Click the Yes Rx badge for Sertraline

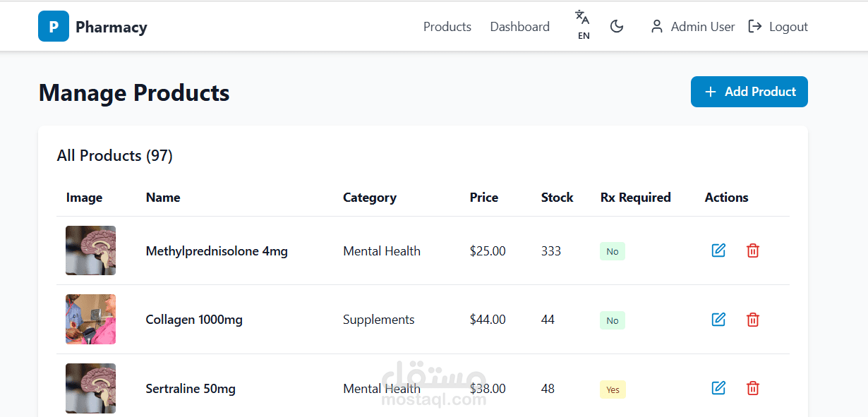click(613, 389)
